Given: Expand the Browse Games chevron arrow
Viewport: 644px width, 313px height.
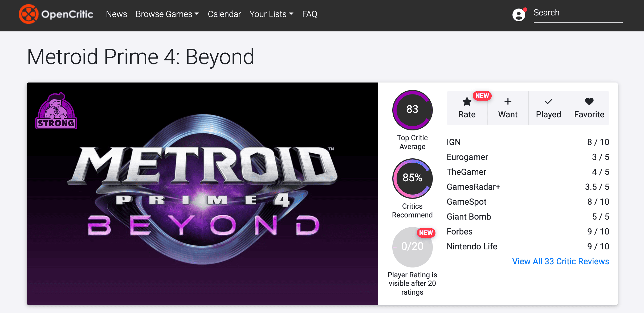Looking at the screenshot, I should click(197, 14).
